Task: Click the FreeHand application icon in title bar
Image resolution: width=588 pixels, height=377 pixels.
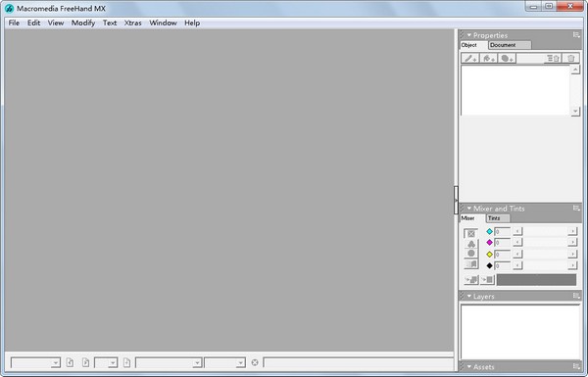Action: [x=9, y=8]
